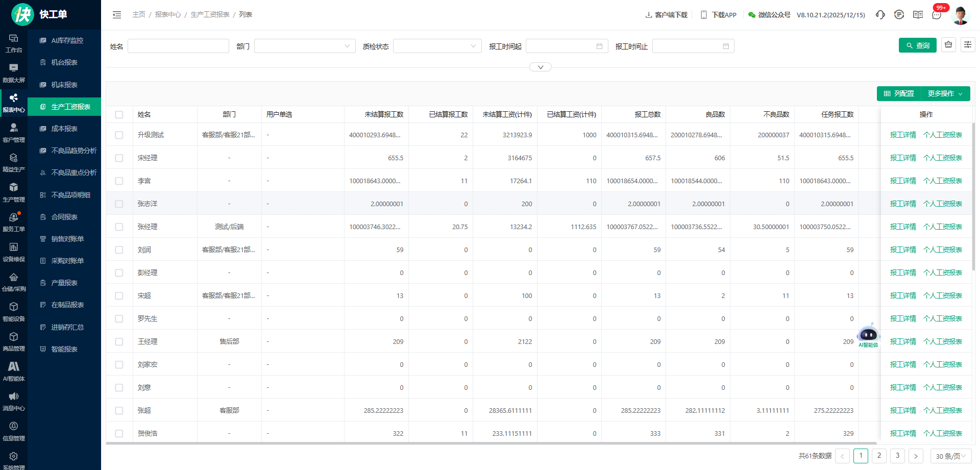Collapse the sidebar with the hamburger icon
This screenshot has width=980, height=470.
pos(117,15)
